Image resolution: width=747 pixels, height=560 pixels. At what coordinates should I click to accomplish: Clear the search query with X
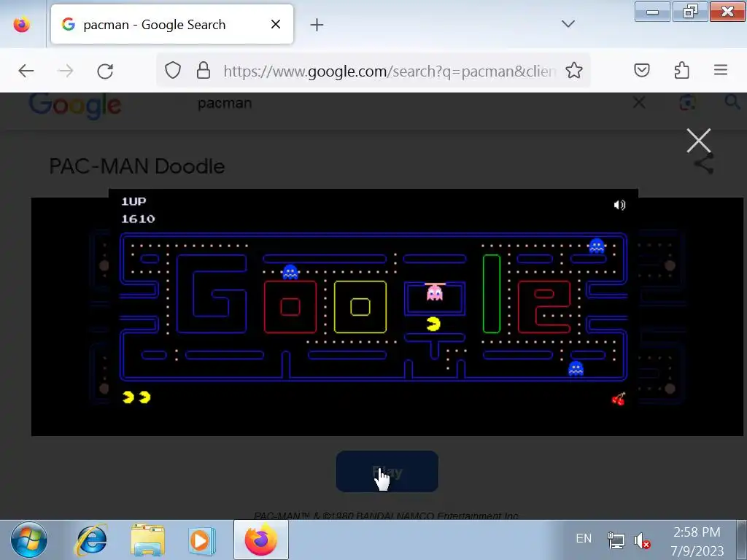pyautogui.click(x=639, y=102)
